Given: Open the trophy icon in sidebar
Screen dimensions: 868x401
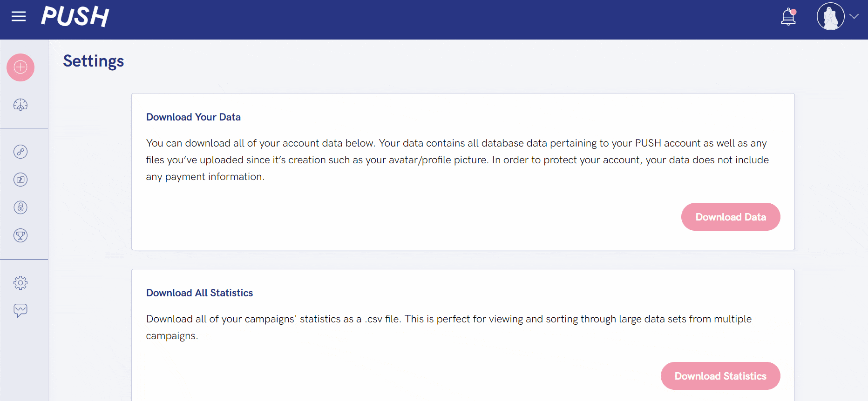Looking at the screenshot, I should pos(20,235).
